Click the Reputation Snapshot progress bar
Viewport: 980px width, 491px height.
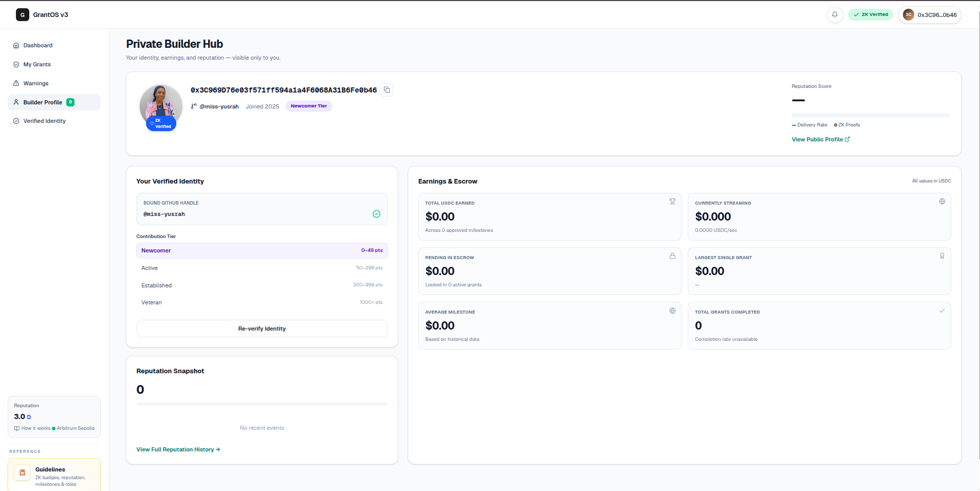tap(262, 404)
